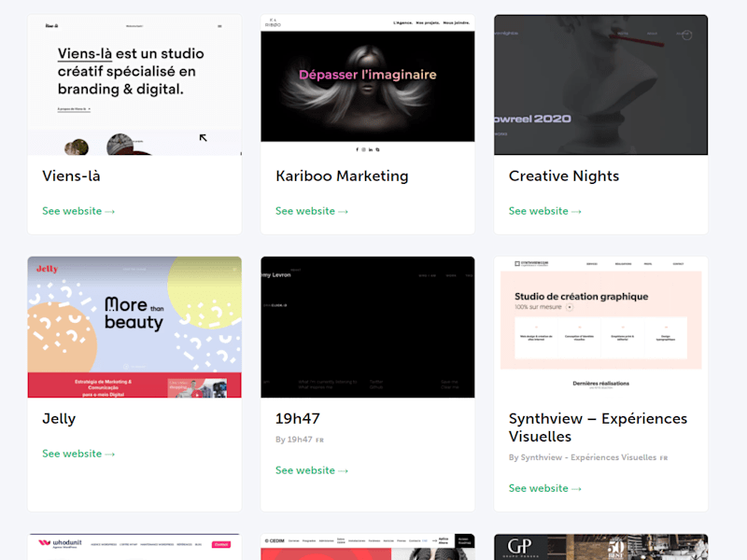The image size is (747, 560).
Task: Open the whodunit site thumbnail
Action: point(134,547)
